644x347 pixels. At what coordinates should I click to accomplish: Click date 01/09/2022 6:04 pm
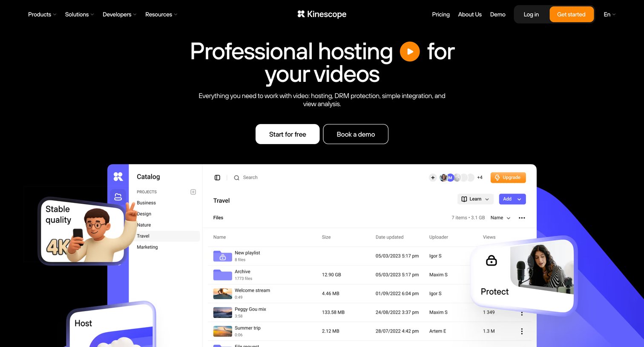coord(397,294)
